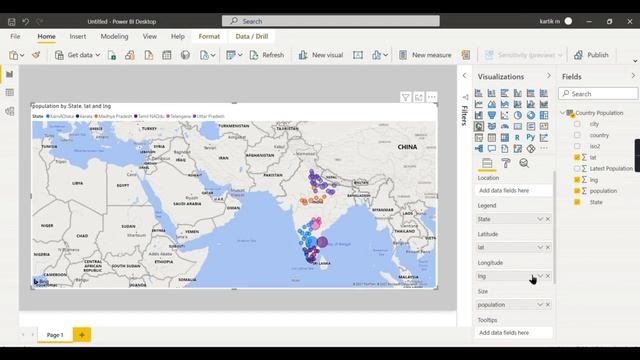Click the Dataverse source icon
Viewport: 640px width, 360px height.
tap(185, 55)
